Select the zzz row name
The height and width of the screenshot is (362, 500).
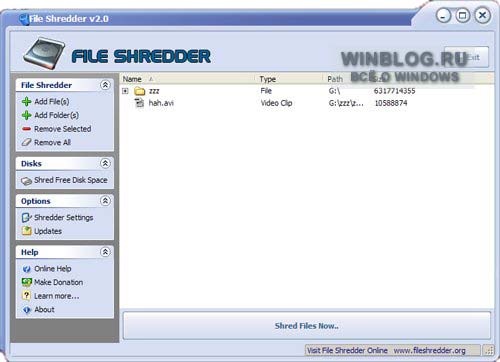point(154,91)
